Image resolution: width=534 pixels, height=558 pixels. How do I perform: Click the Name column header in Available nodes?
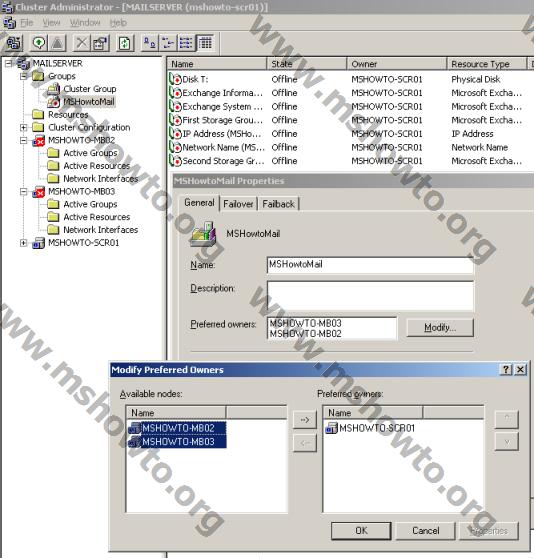click(176, 413)
